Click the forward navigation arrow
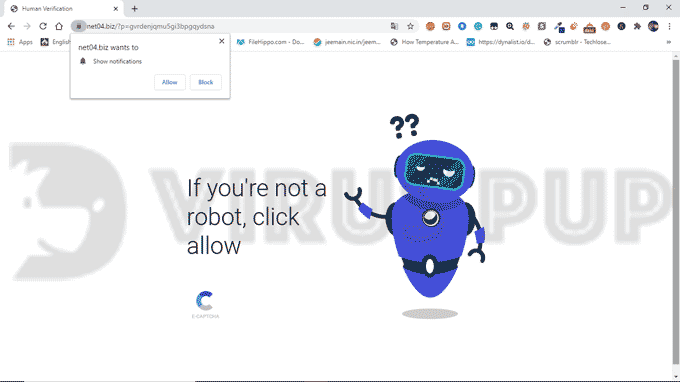The image size is (680, 382). click(x=27, y=26)
